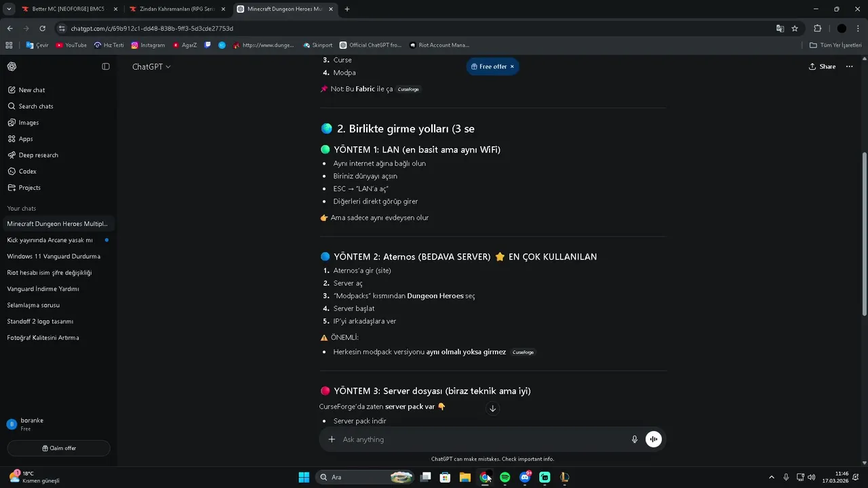Click the ChatGPT logo icon
Screen dimensions: 868x488
pyautogui.click(x=12, y=66)
